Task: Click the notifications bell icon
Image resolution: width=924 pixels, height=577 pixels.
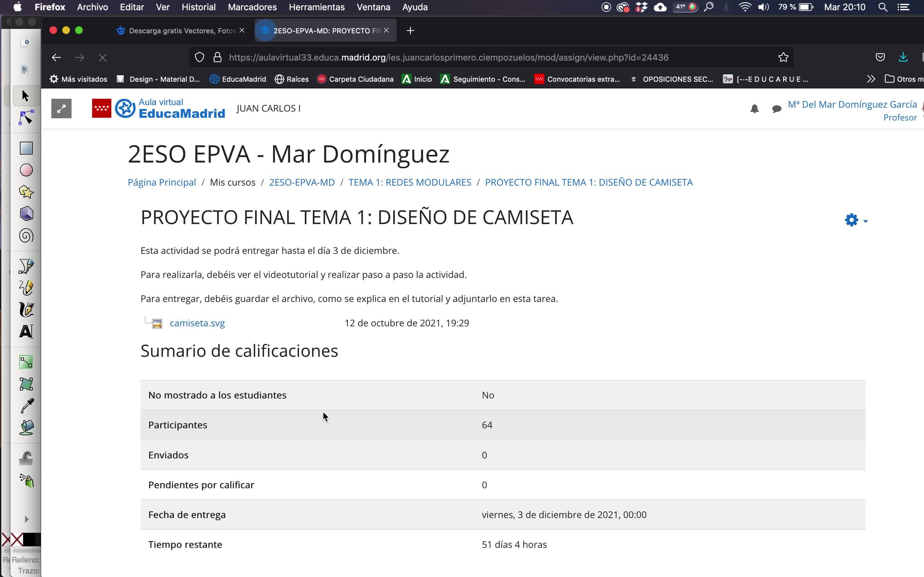Action: [x=754, y=109]
